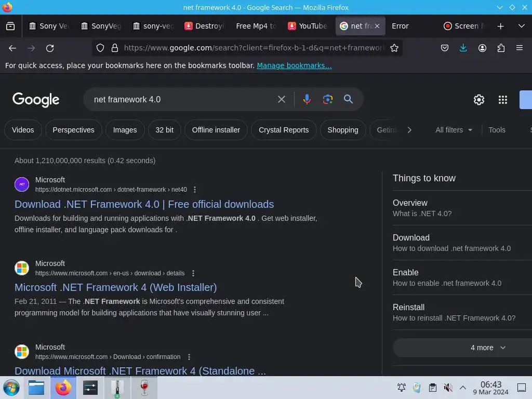This screenshot has height=399, width=532.
Task: Switch to the Free Mp4 tab
Action: [x=257, y=26]
